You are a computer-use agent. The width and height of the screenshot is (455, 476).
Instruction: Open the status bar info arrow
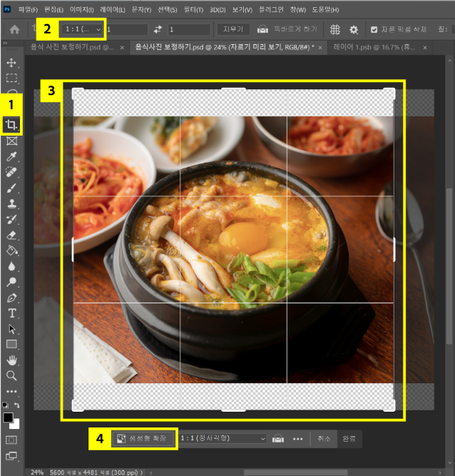point(141,472)
